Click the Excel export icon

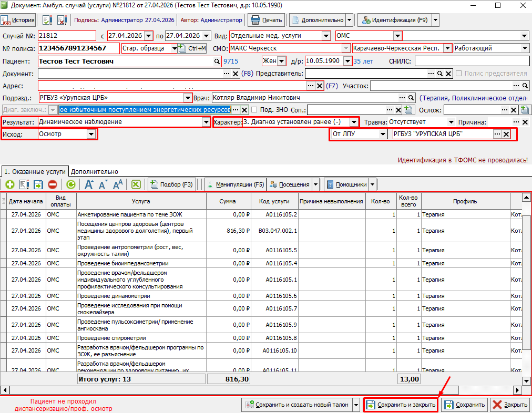click(136, 184)
